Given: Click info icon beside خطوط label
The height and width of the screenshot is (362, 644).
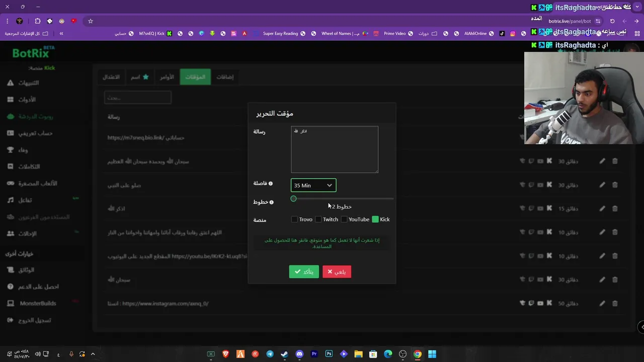Looking at the screenshot, I should coord(272,202).
